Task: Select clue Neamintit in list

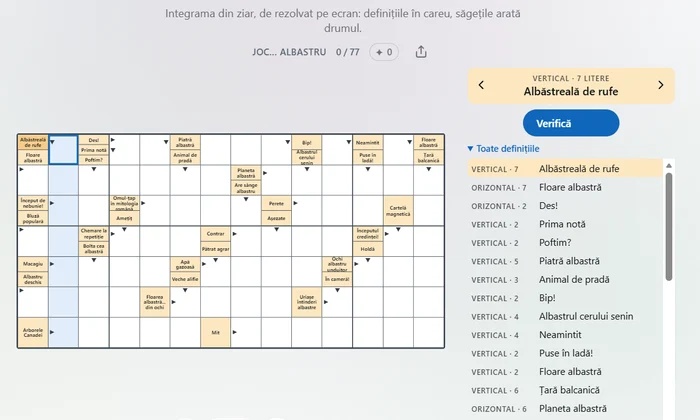Action: coord(565,335)
